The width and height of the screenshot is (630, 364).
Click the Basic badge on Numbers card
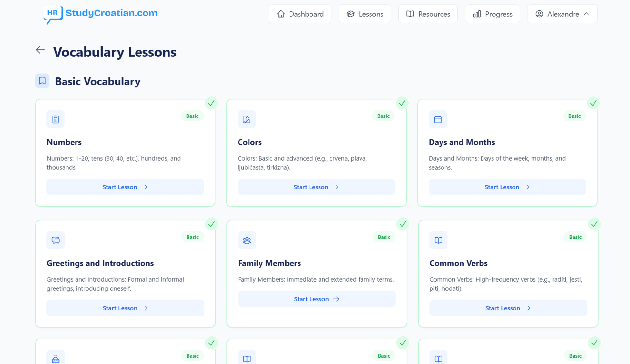tap(192, 116)
